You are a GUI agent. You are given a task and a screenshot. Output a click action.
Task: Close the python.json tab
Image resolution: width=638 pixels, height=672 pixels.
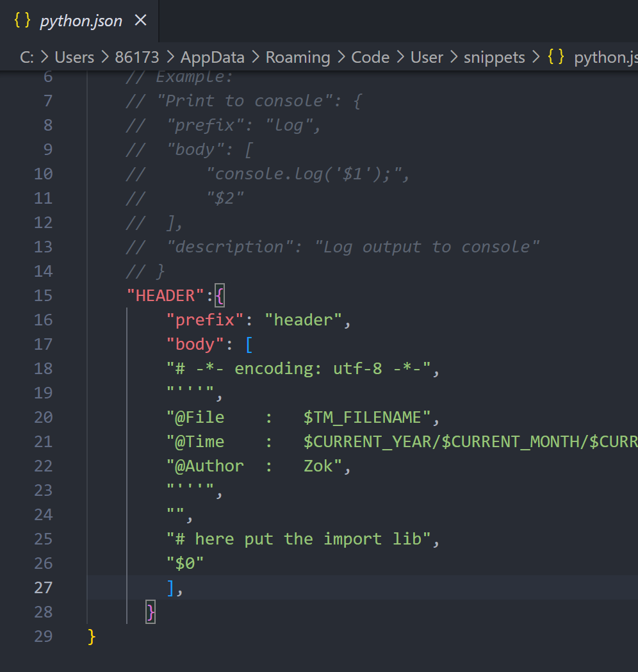click(140, 20)
